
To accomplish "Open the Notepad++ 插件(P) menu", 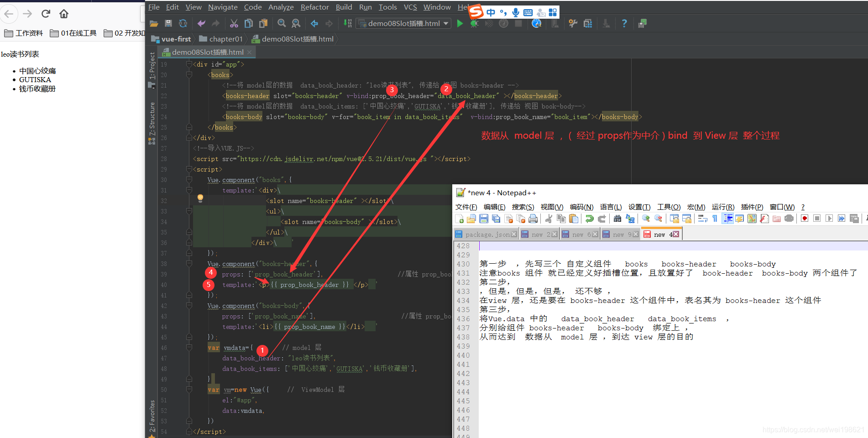I will (752, 207).
